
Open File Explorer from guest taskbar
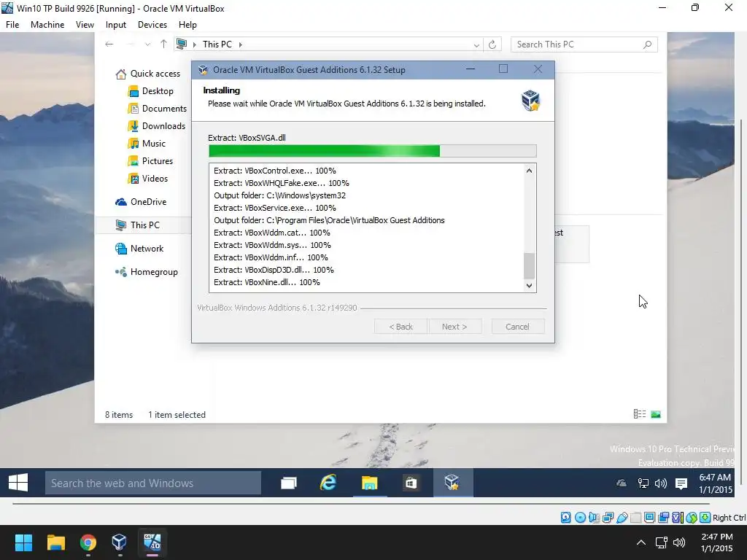(x=369, y=483)
